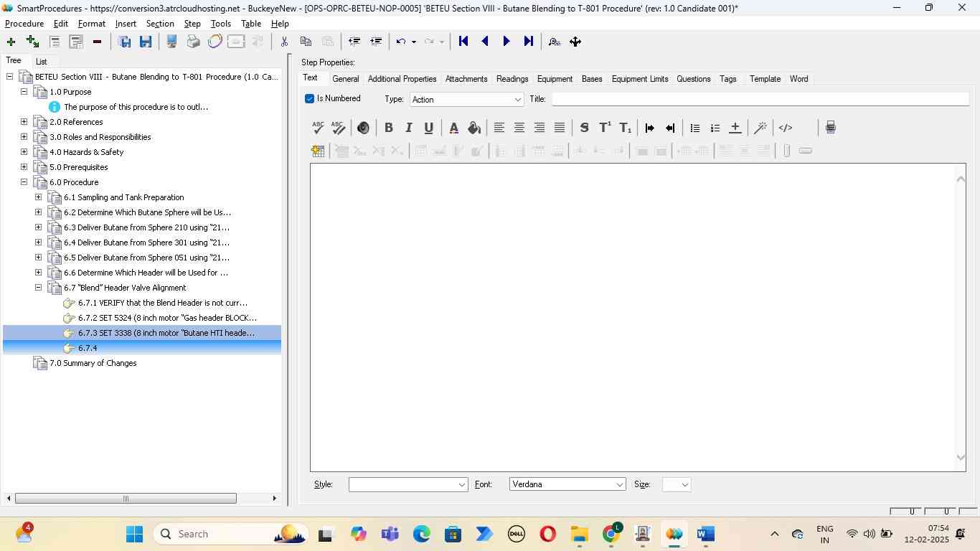Apply strikethrough S formatting

tap(584, 128)
